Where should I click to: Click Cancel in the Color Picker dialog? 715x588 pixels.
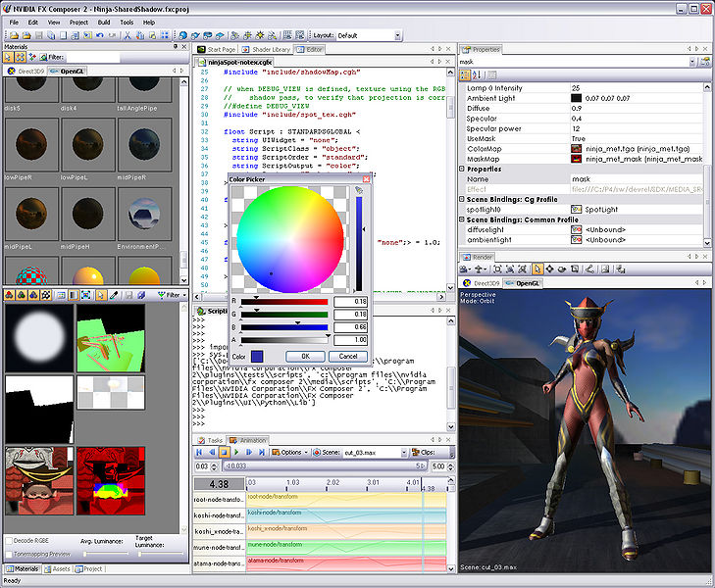point(347,356)
